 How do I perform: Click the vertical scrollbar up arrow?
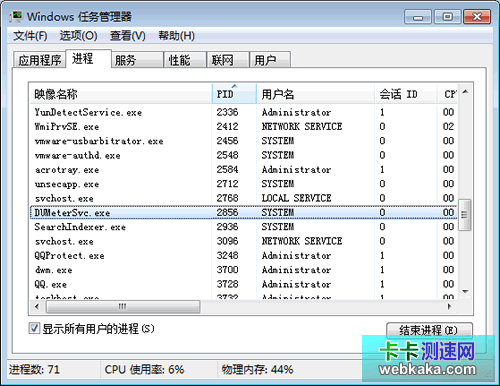(x=465, y=91)
